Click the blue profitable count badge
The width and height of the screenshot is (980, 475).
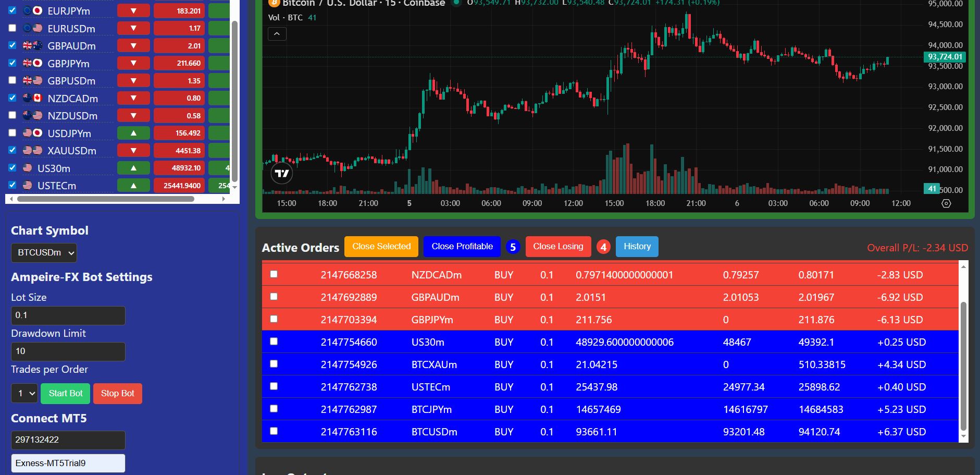513,247
